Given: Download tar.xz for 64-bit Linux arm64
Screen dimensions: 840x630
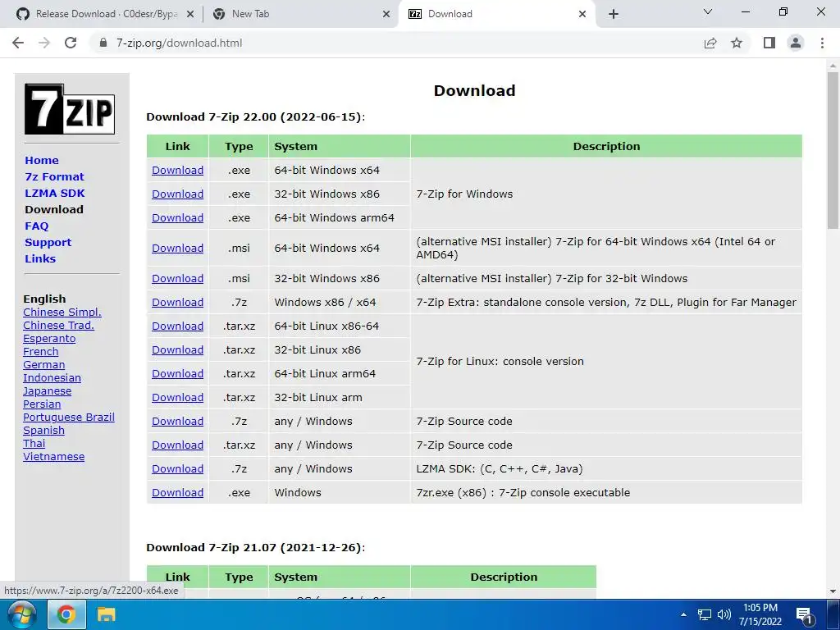Looking at the screenshot, I should coord(177,374).
